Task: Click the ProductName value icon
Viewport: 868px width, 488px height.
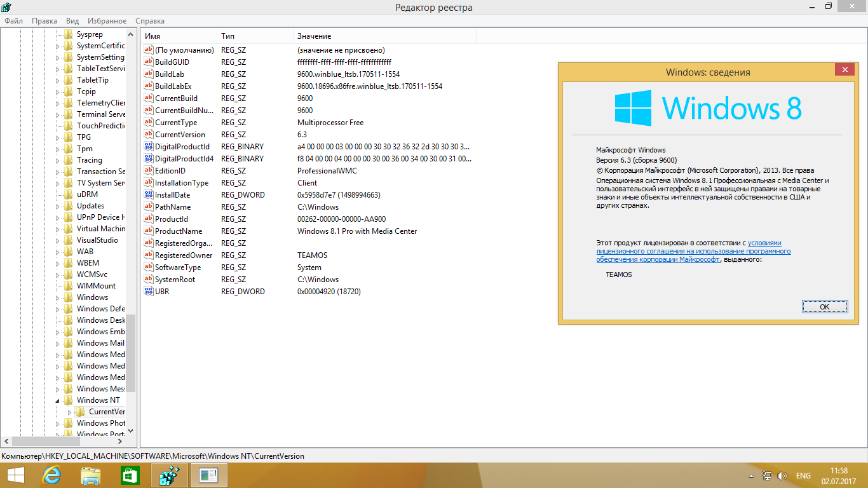Action: 149,231
